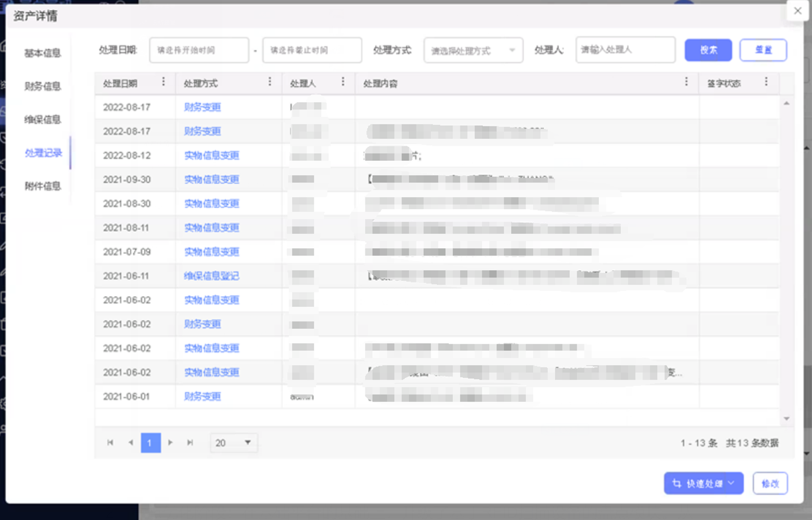Go to next page arrow

170,443
